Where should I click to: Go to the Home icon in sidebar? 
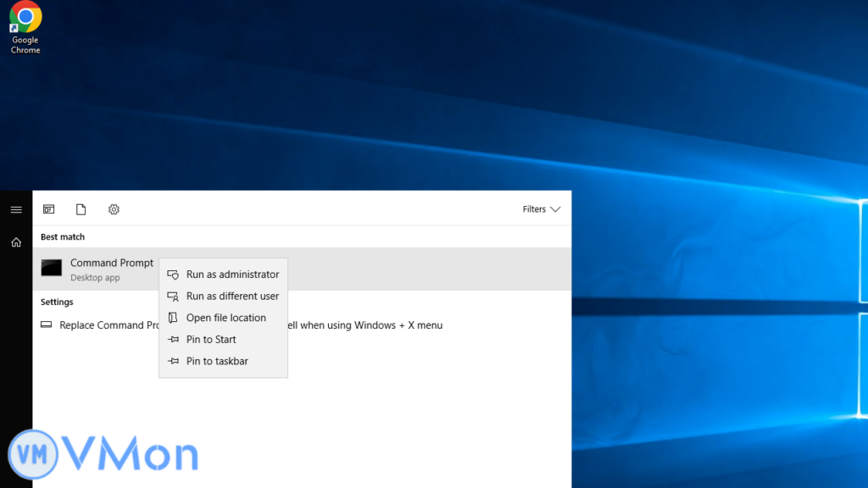[x=16, y=242]
